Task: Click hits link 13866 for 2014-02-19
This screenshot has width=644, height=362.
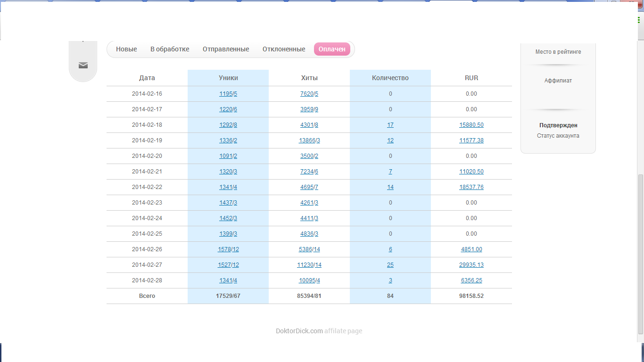Action: click(x=307, y=140)
